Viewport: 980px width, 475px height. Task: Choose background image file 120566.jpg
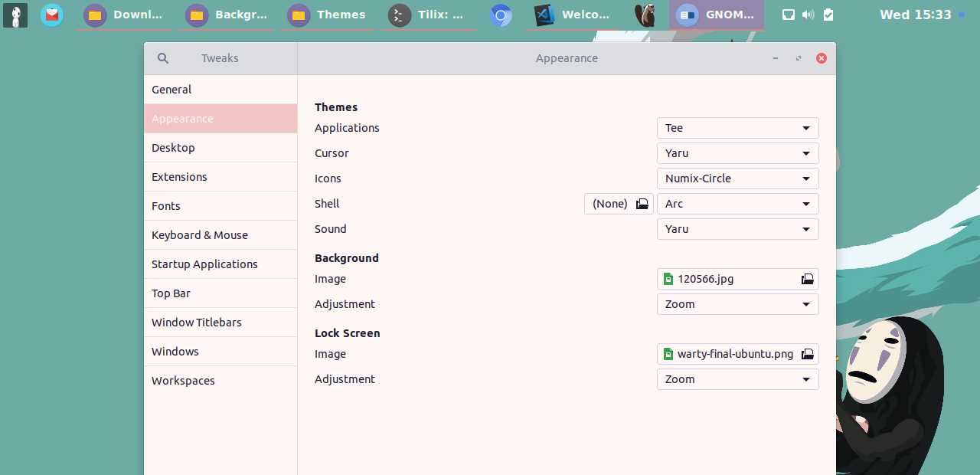point(737,279)
